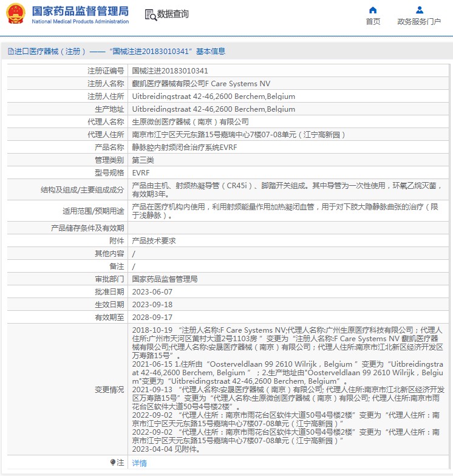The width and height of the screenshot is (453, 476).
Task: Open the 数据查询 search icon
Action: (151, 15)
